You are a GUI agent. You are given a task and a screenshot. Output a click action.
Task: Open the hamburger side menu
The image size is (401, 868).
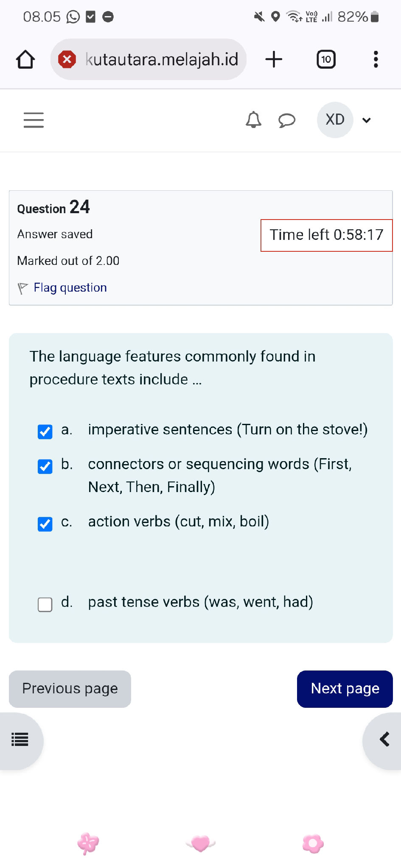[34, 120]
